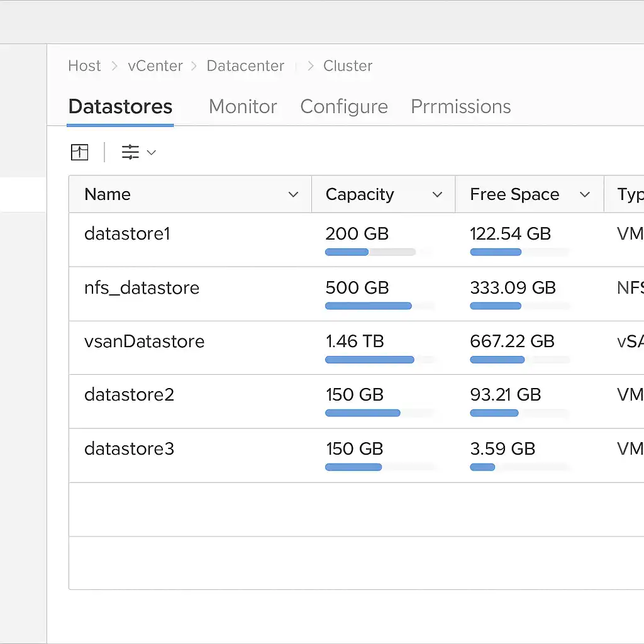
Task: Select the datastore1 row name
Action: (x=127, y=234)
